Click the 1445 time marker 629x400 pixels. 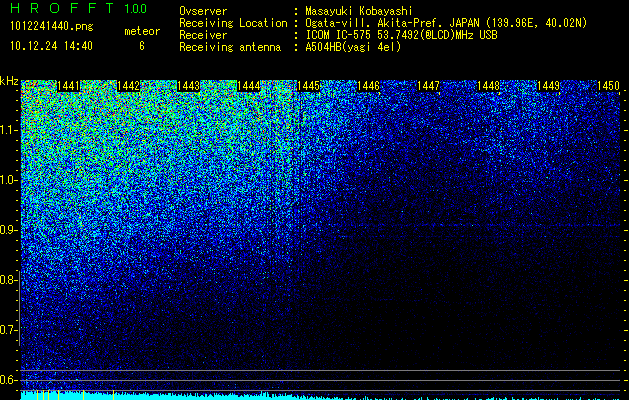pyautogui.click(x=308, y=86)
